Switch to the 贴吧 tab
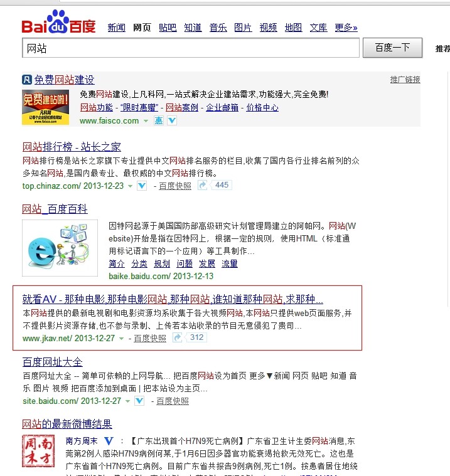 click(168, 28)
